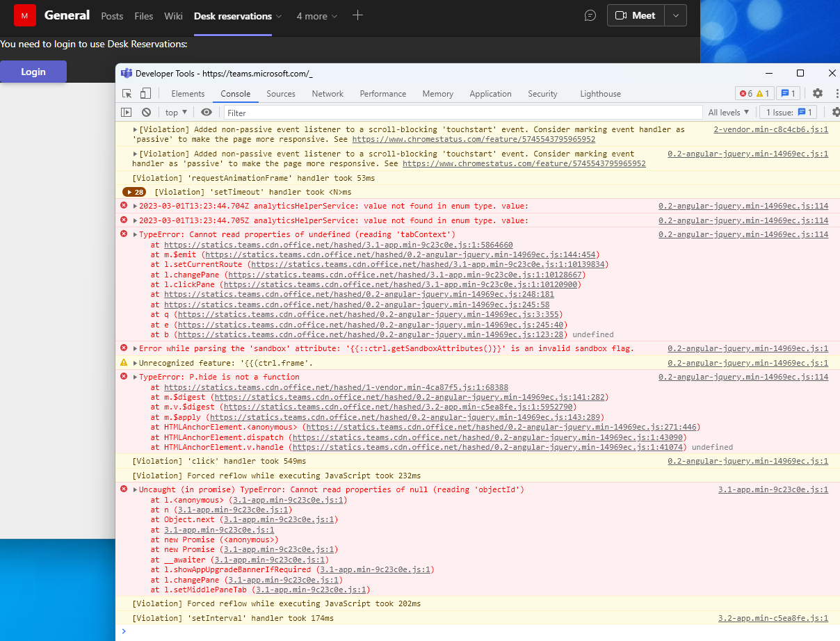
Task: Switch to the Sources tab
Action: click(281, 94)
